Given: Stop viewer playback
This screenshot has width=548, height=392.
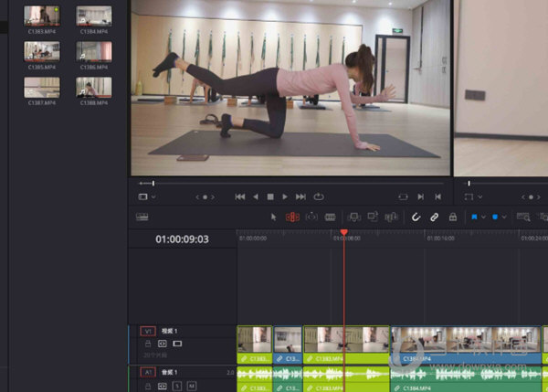Looking at the screenshot, I should pos(270,196).
